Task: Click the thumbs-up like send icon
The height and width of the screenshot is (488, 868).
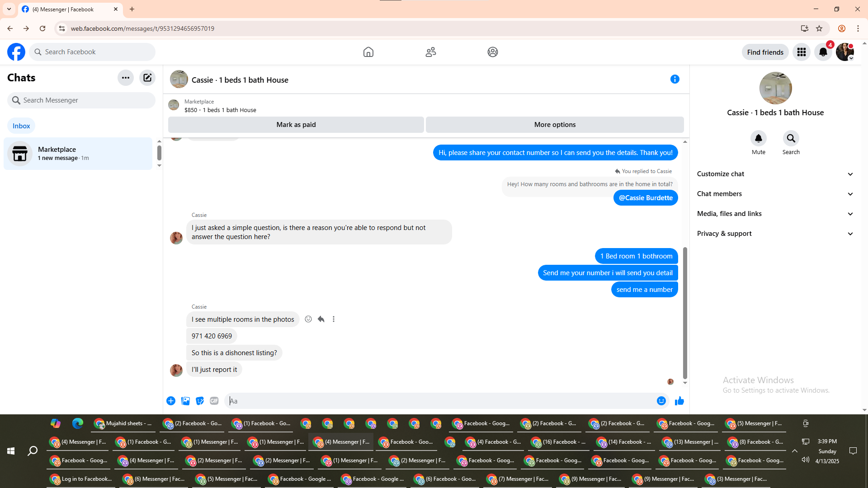Action: click(x=679, y=401)
